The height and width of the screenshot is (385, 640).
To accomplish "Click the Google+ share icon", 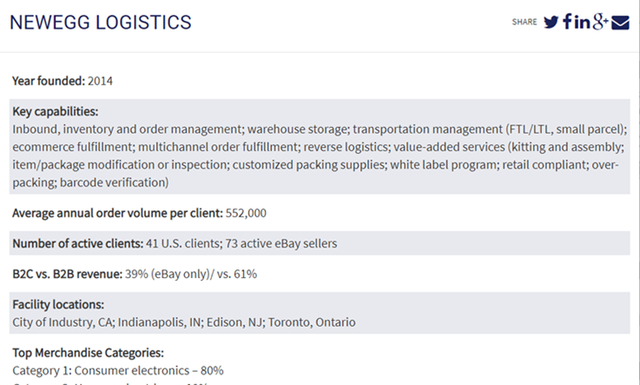I will tap(600, 22).
